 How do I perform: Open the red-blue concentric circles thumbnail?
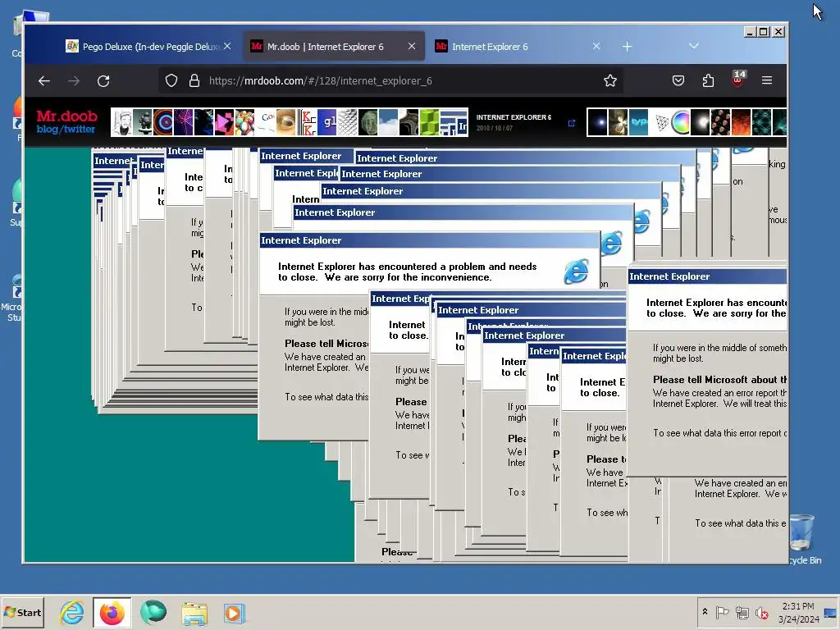[163, 122]
